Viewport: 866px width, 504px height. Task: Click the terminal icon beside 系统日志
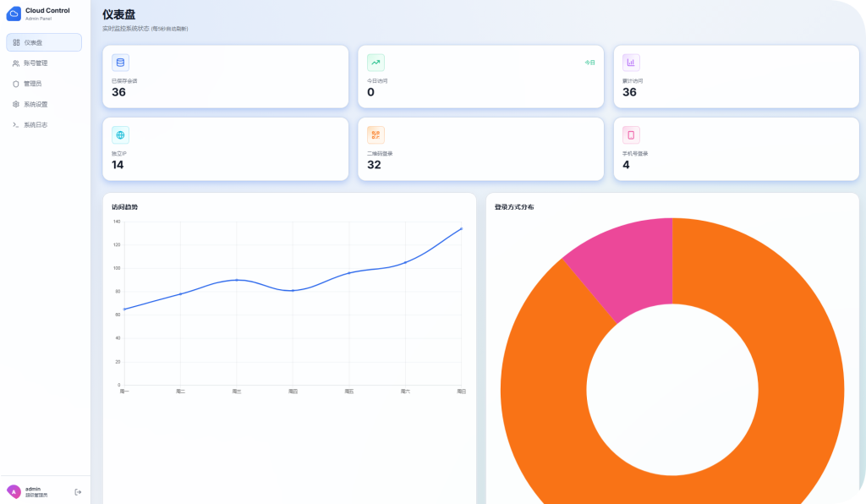16,125
